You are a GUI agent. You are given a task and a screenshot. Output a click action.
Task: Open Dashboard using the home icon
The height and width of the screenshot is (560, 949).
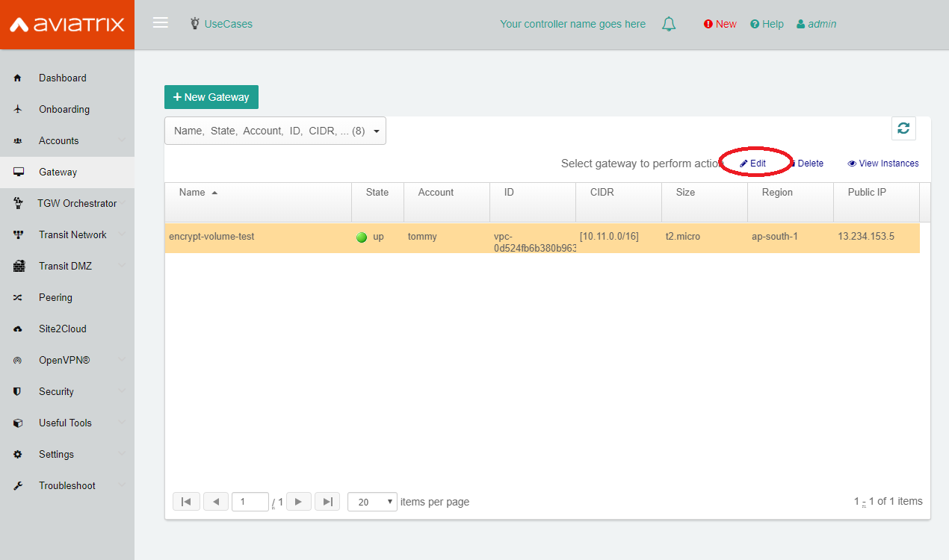point(16,78)
